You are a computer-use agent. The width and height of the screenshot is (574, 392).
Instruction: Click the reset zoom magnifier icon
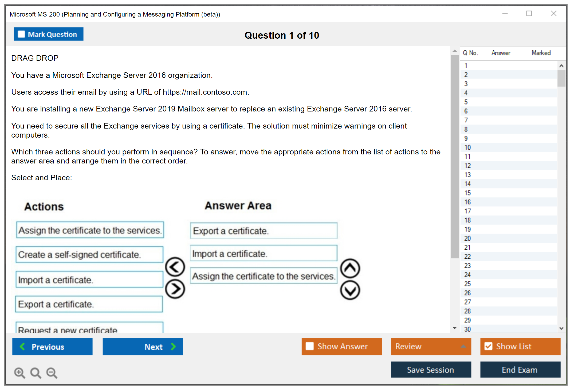[36, 373]
